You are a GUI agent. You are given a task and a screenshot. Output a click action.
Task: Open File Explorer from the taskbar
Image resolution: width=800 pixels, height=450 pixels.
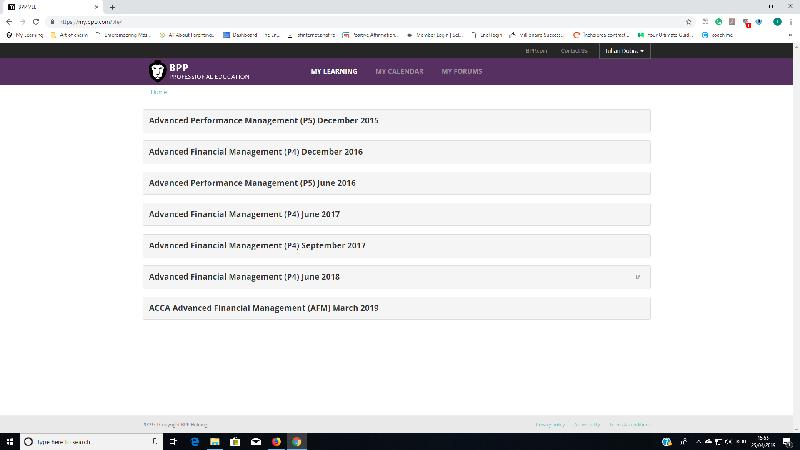coord(215,442)
